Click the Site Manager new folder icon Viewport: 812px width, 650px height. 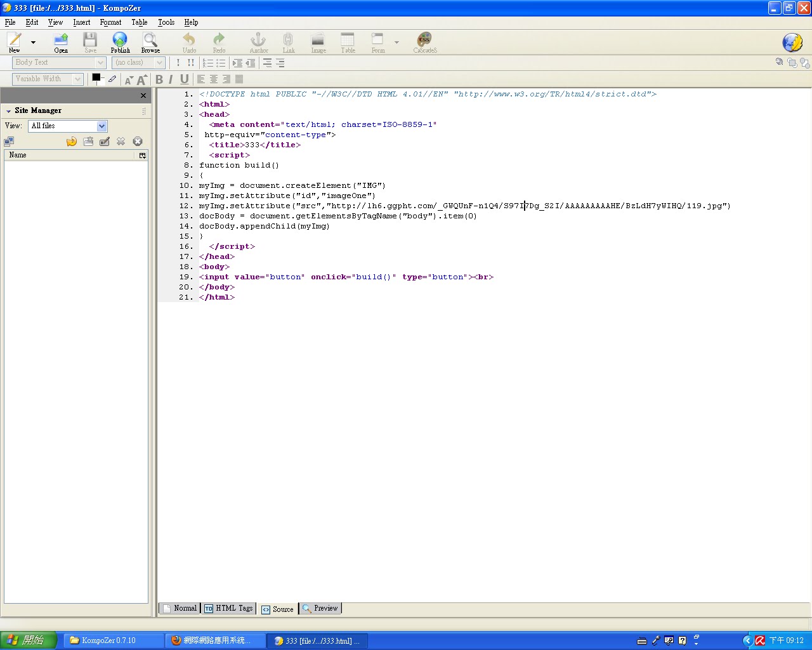pyautogui.click(x=88, y=142)
